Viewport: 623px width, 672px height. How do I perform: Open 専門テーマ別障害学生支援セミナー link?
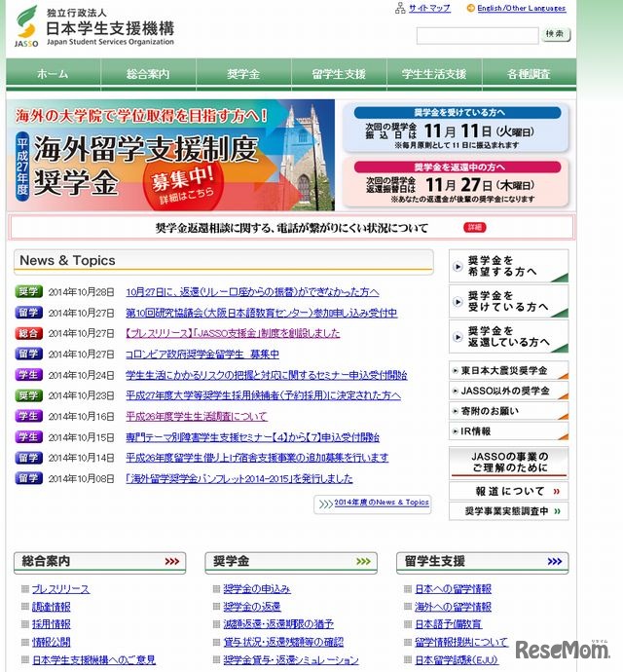pos(252,437)
